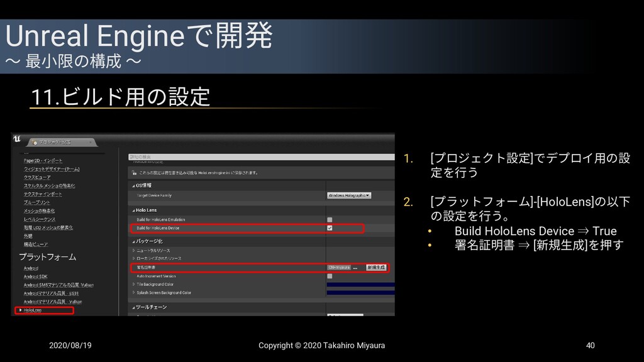The height and width of the screenshot is (362, 644).
Task: Click the 署名証明書 label
Action: [x=146, y=268]
